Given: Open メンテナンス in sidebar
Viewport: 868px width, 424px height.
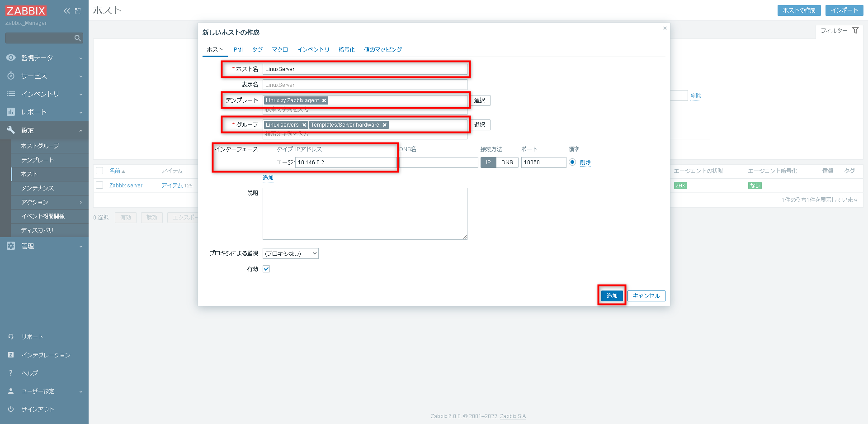Looking at the screenshot, I should click(50, 188).
